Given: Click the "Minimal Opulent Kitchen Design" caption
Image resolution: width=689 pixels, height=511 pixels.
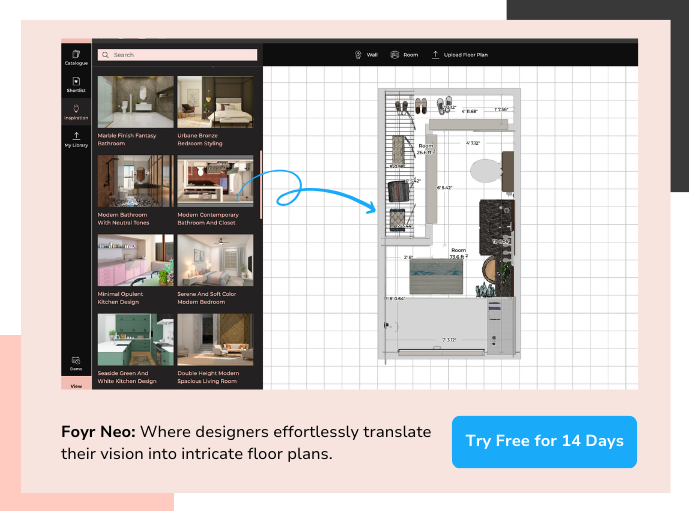Looking at the screenshot, I should 120,298.
